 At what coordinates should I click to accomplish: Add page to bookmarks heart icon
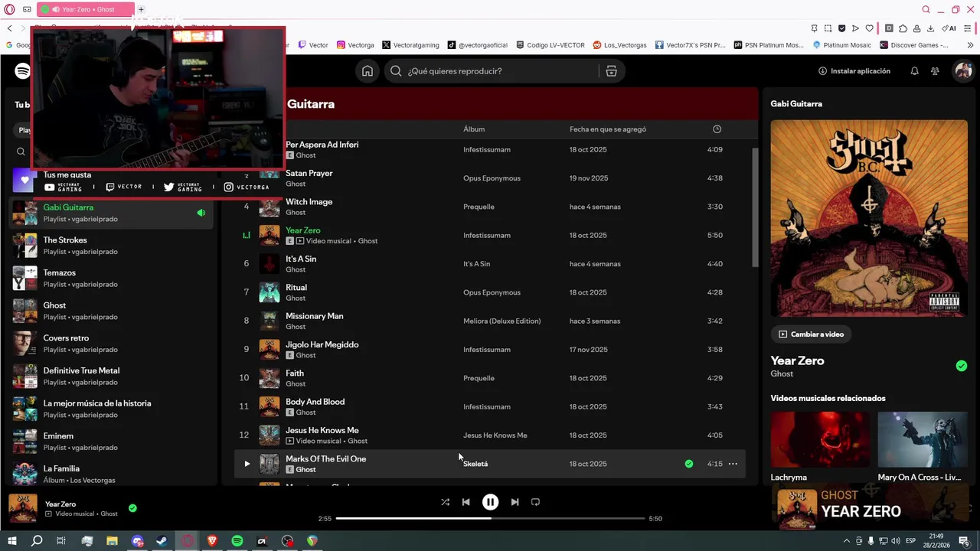869,28
